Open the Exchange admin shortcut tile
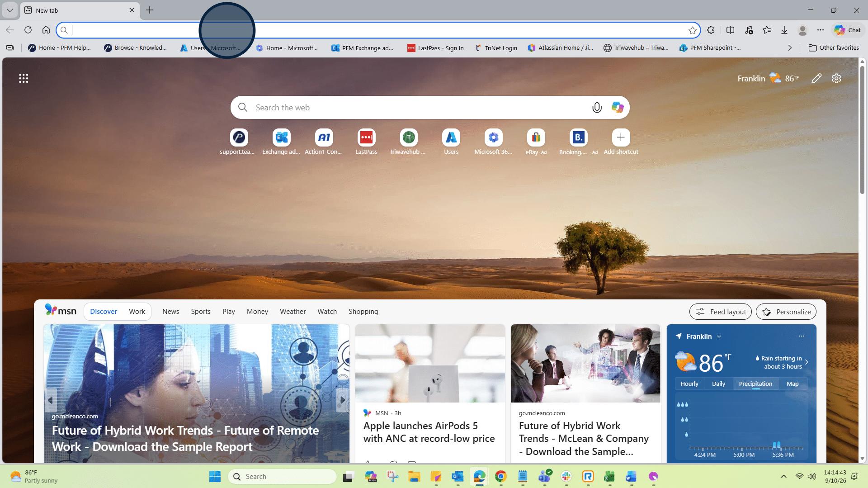Image resolution: width=868 pixels, height=488 pixels. pyautogui.click(x=281, y=142)
